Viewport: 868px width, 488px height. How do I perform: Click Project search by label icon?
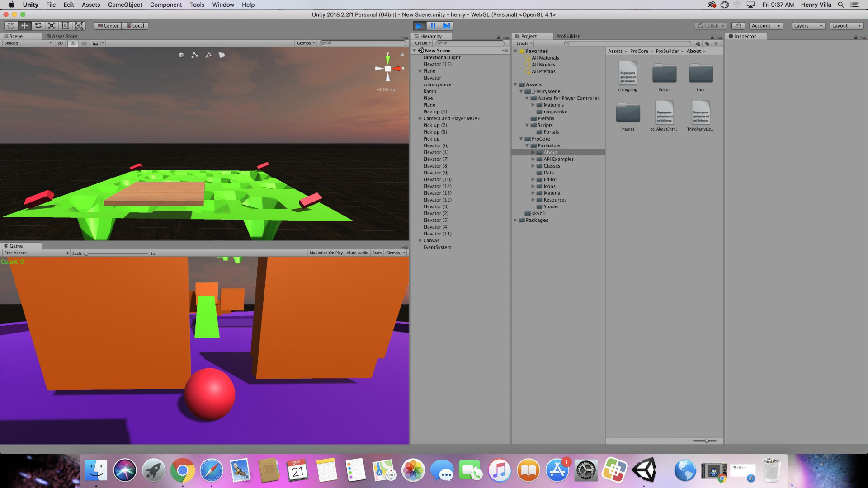[x=707, y=43]
